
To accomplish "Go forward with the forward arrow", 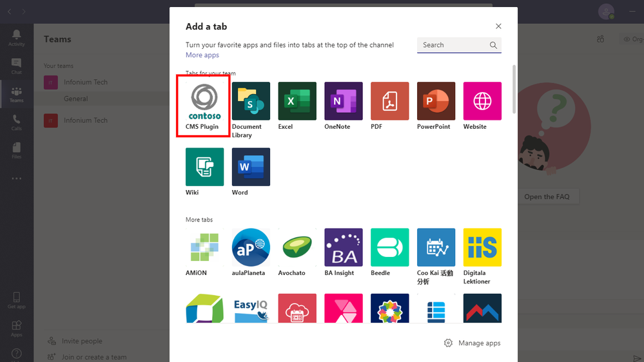I will [24, 12].
